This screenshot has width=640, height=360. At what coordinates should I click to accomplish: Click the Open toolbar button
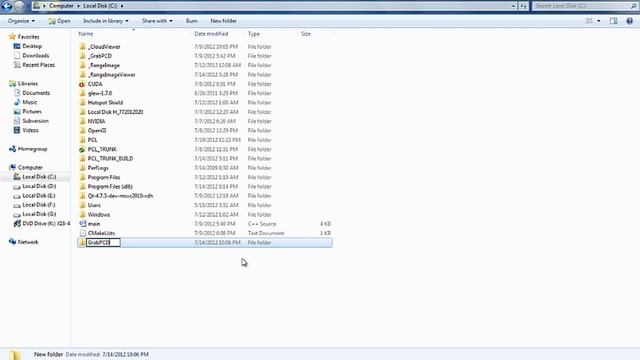pyautogui.click(x=60, y=21)
